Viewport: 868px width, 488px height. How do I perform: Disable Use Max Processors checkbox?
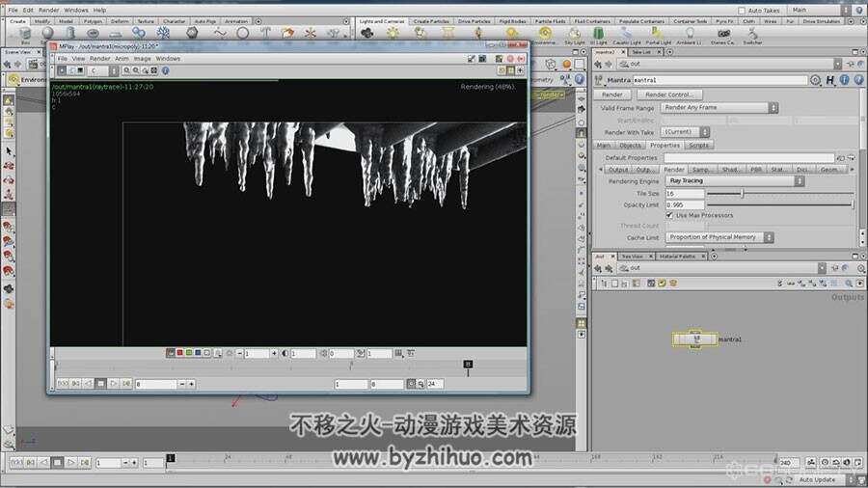(x=670, y=215)
